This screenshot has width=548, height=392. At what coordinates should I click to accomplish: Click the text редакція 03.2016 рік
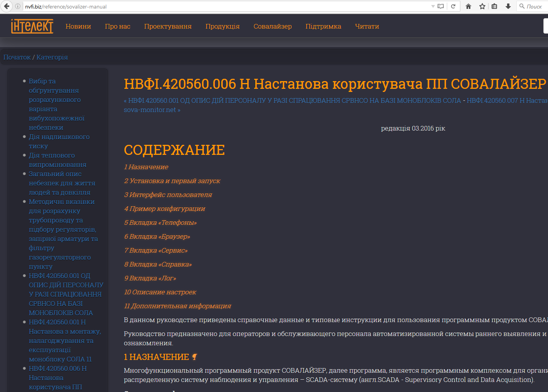pyautogui.click(x=413, y=128)
